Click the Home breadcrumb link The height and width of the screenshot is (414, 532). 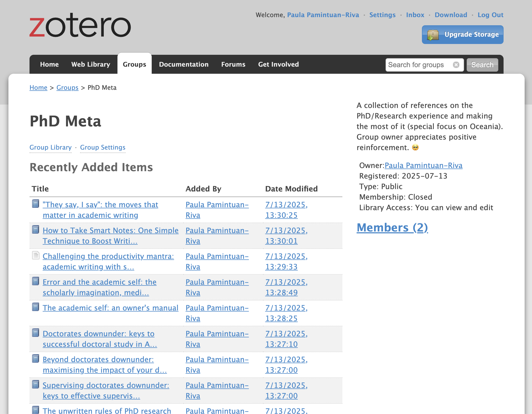38,87
